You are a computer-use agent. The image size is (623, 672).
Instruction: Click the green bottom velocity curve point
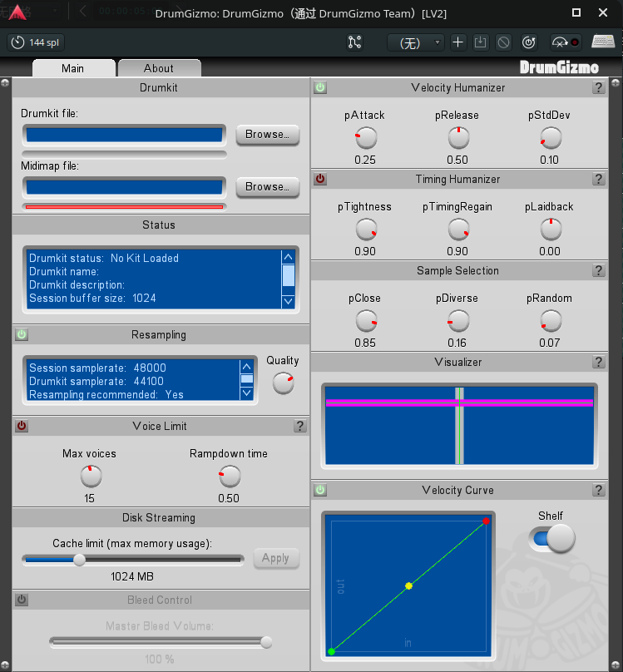pos(331,651)
